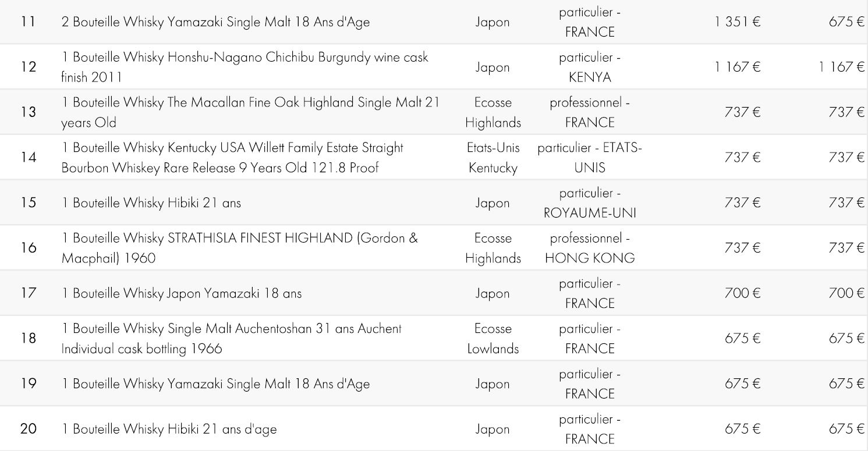868x451 pixels.
Task: Click the 1 167 € per-bottle price cell
Action: pos(842,67)
